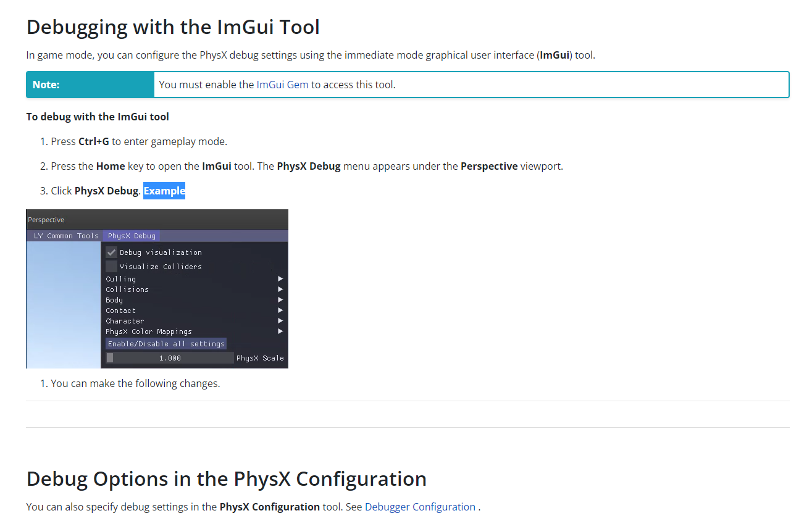
Task: Enable the Visualize Colliders checkbox
Action: pos(111,266)
